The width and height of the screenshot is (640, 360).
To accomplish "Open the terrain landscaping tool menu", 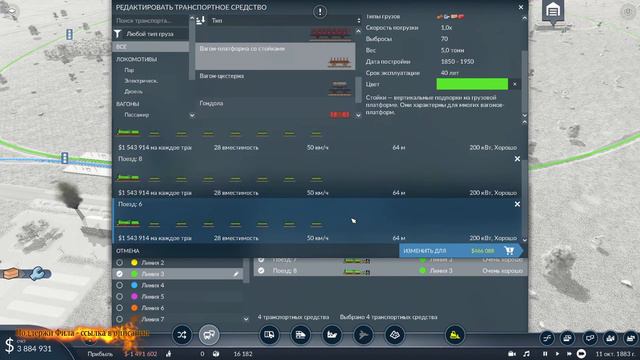I will tap(395, 335).
